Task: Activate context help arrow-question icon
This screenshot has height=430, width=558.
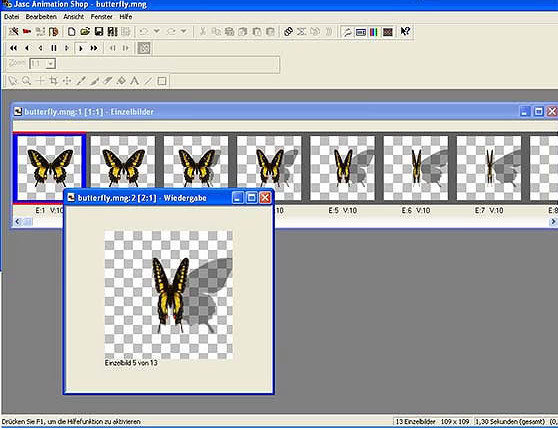Action: click(405, 32)
